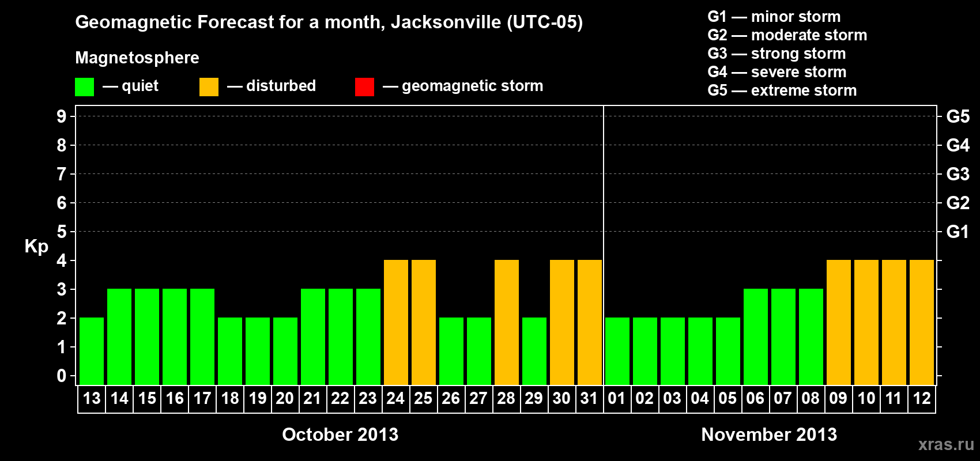This screenshot has width=980, height=461.
Task: Click the G1 axis label on right
Action: point(958,232)
